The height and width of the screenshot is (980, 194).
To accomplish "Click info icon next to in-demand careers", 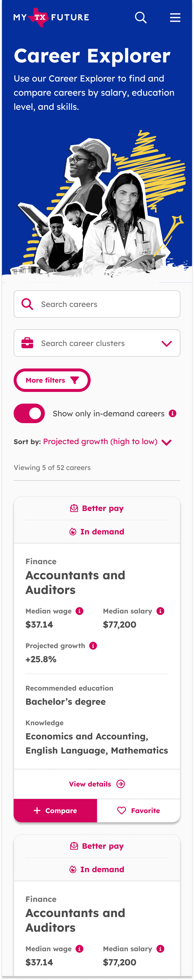I will [173, 413].
